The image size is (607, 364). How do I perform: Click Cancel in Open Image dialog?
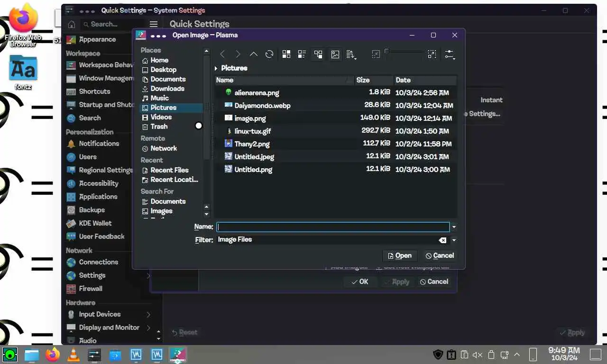(440, 256)
